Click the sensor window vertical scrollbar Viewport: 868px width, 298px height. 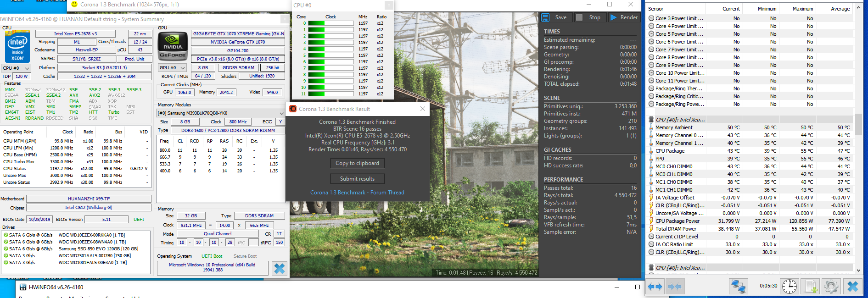pos(858,124)
